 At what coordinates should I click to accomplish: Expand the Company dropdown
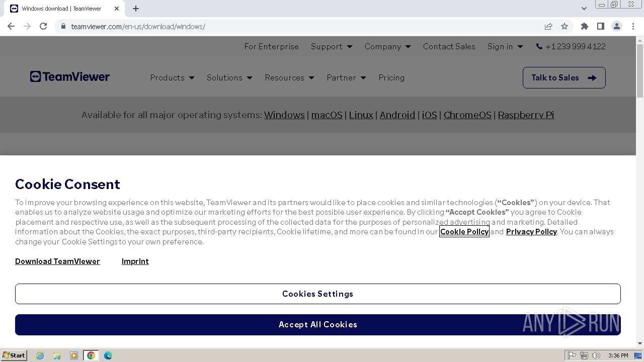click(x=388, y=46)
